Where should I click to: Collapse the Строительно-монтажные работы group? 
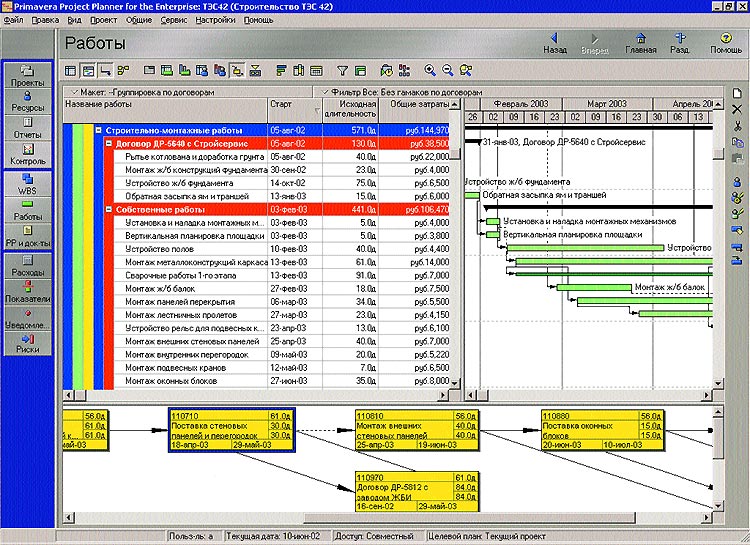point(98,130)
